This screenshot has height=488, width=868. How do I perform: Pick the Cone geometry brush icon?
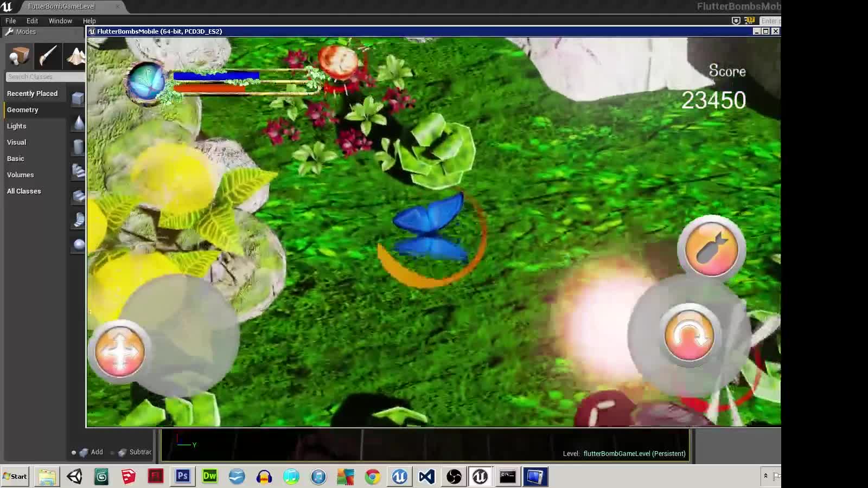(79, 124)
